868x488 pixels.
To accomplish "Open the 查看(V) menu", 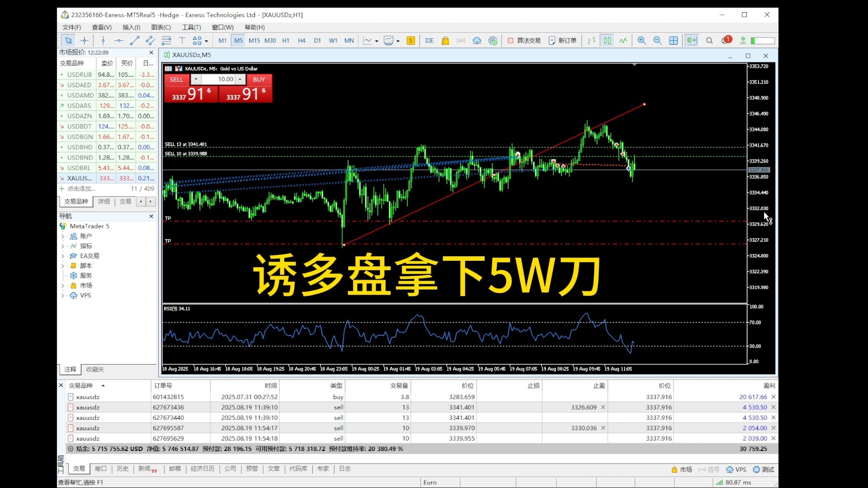I will pos(102,27).
